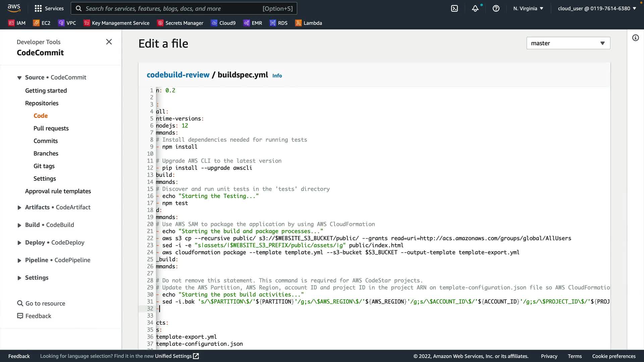
Task: Click the help question mark icon
Action: point(496,8)
